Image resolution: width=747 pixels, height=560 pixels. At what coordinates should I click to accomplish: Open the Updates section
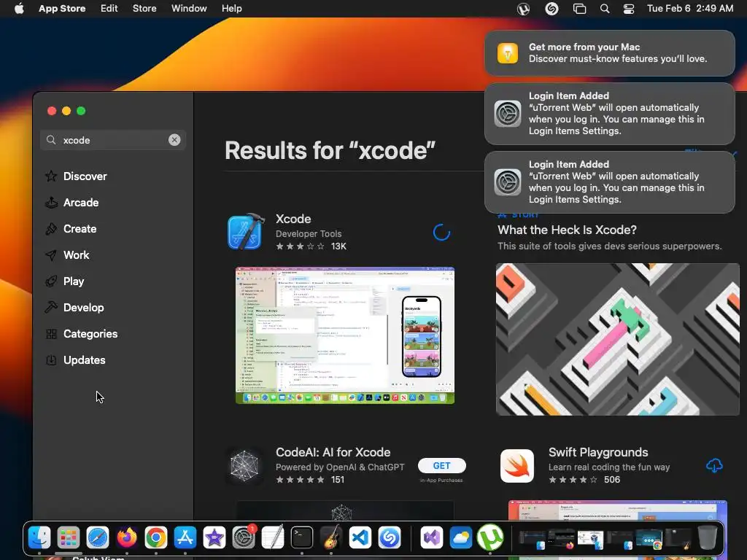pyautogui.click(x=75, y=359)
